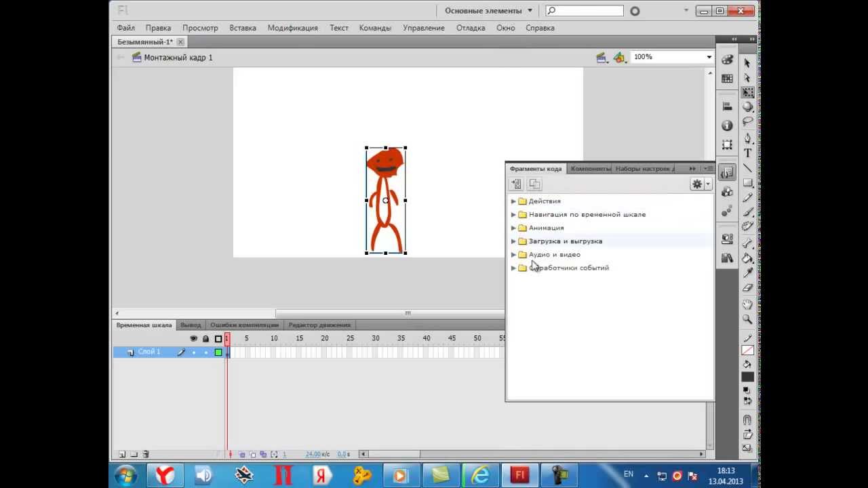Screen dimensions: 868x488
Task: Click the Монтажный кадр 1 scene label
Action: pos(178,58)
